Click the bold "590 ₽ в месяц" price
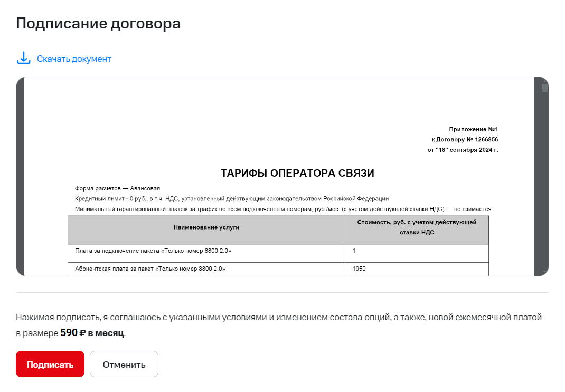Viewport: 565px width, 392px height. (x=92, y=333)
